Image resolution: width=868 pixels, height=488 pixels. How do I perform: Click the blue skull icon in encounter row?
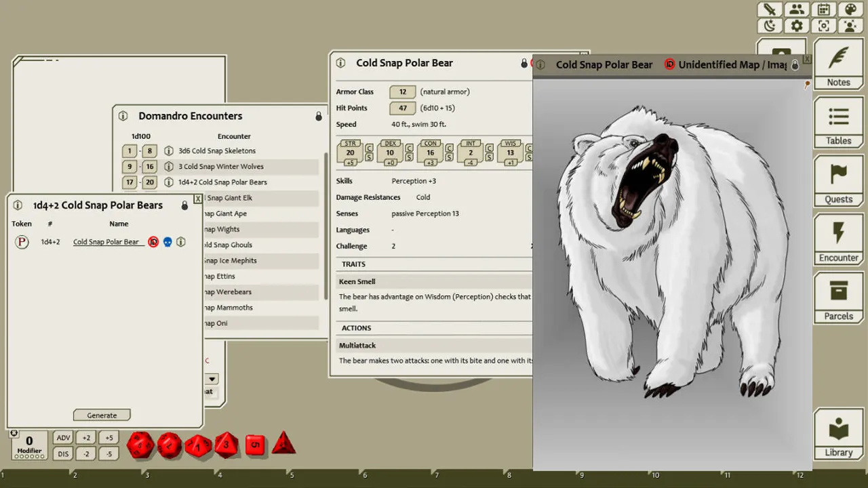pos(167,242)
